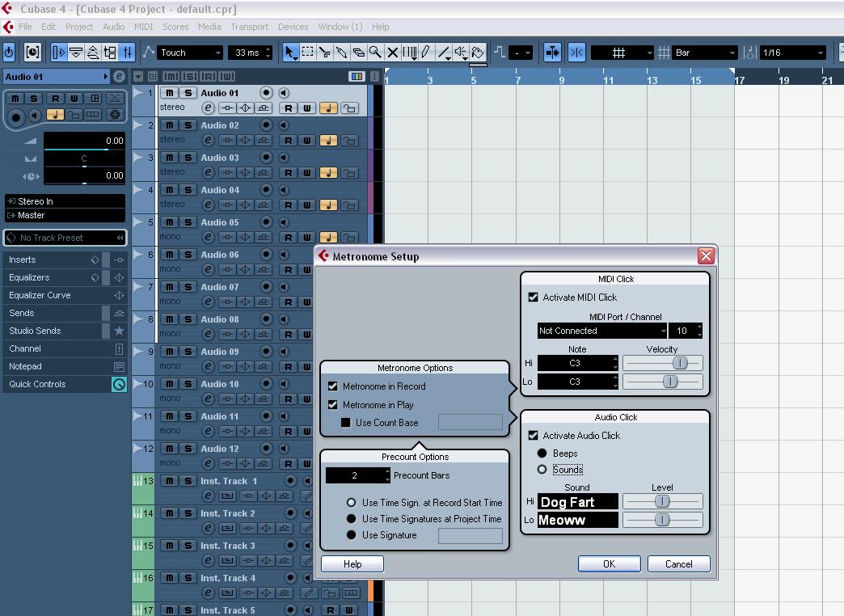
Task: Select Use Signature radio option
Action: point(352,534)
